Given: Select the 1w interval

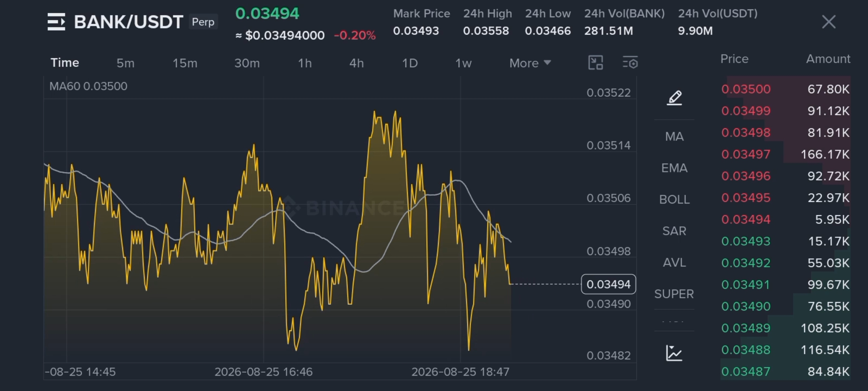Looking at the screenshot, I should pyautogui.click(x=463, y=63).
